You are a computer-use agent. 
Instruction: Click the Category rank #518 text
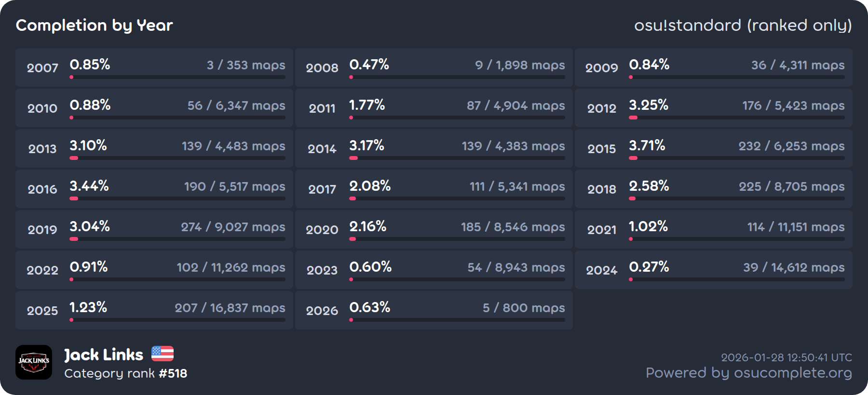(126, 373)
